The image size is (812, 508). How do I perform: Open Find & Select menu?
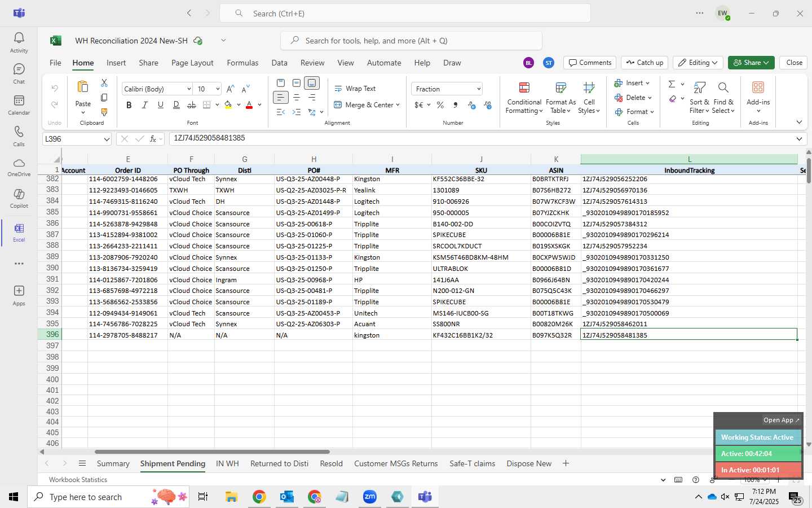click(x=723, y=98)
